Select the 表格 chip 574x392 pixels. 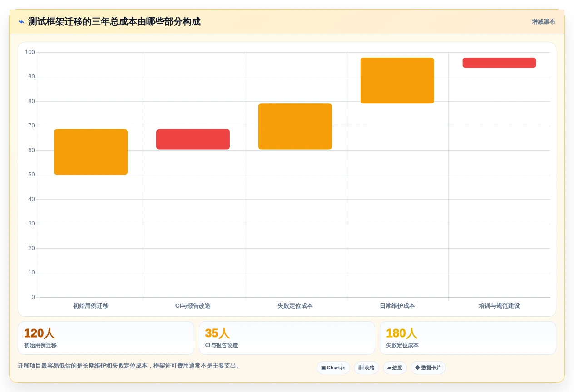366,368
